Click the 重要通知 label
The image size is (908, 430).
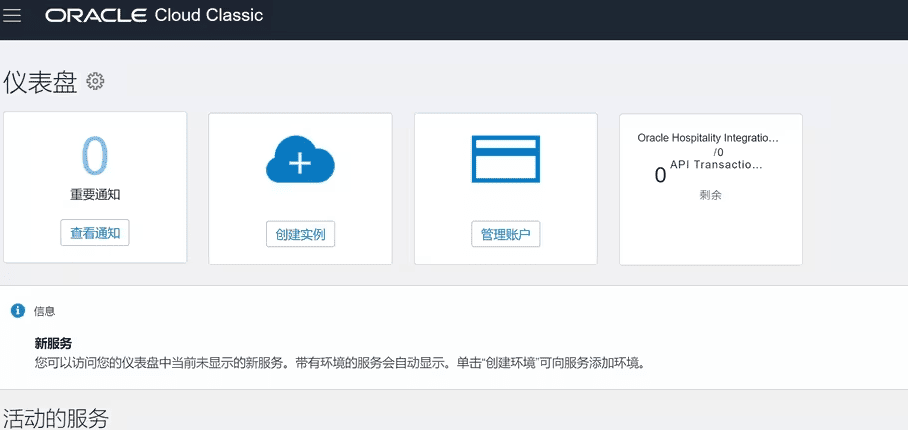95,194
